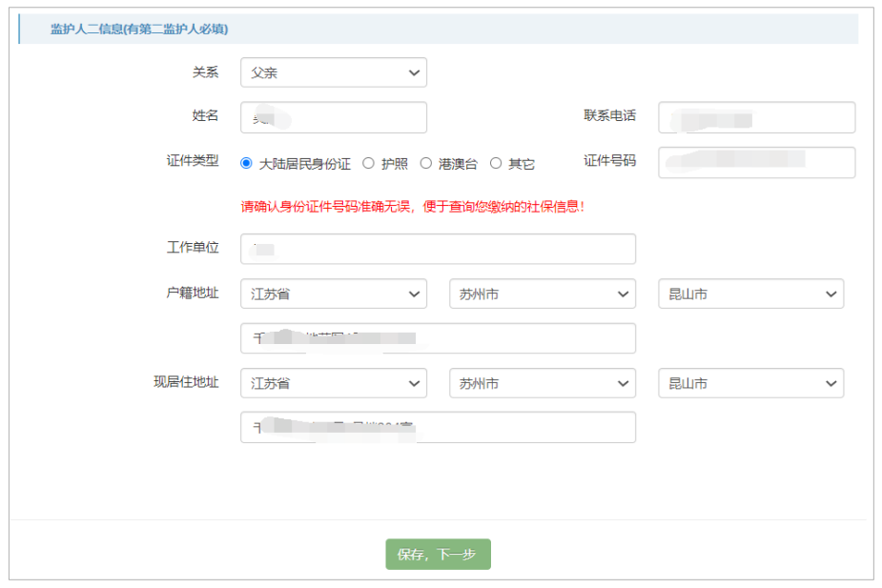Screen dimensions: 882x588
Task: Open the 户籍地址 city dropdown 苏州市
Action: click(542, 294)
